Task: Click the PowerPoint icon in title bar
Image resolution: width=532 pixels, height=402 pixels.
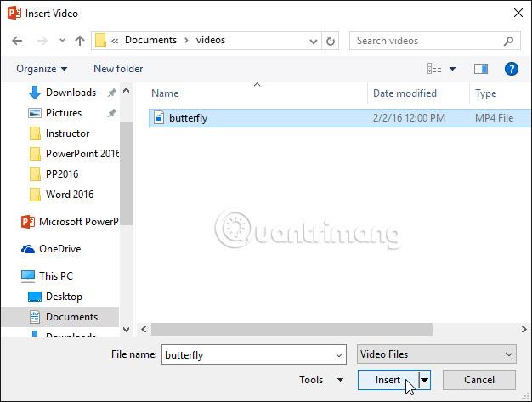Action: point(14,14)
